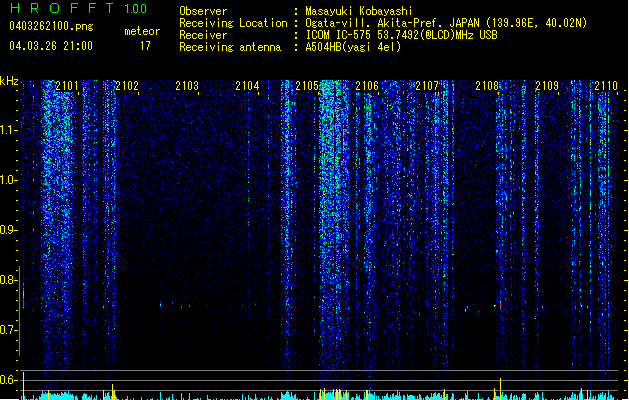629x400 pixels.
Task: Click the date stamp 04.03.26 21:00
Action: click(51, 46)
